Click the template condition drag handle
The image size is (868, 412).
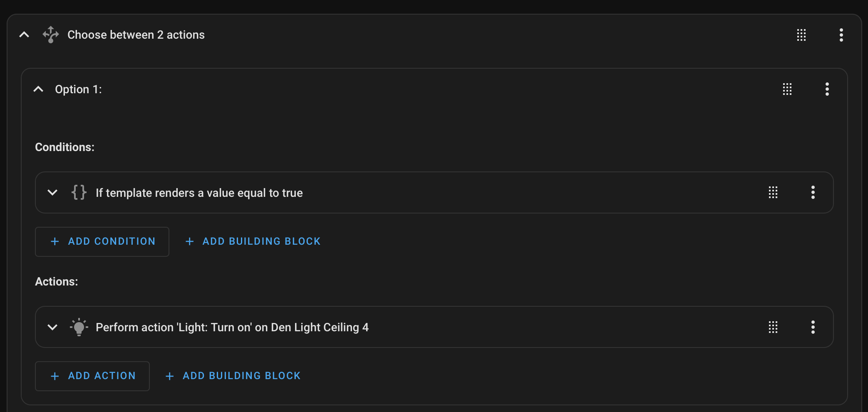(x=773, y=193)
